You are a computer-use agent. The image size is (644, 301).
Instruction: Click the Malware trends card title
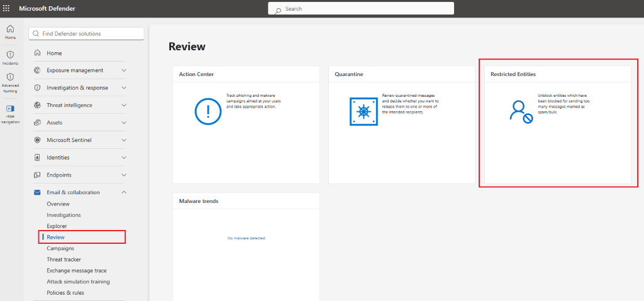click(x=199, y=201)
